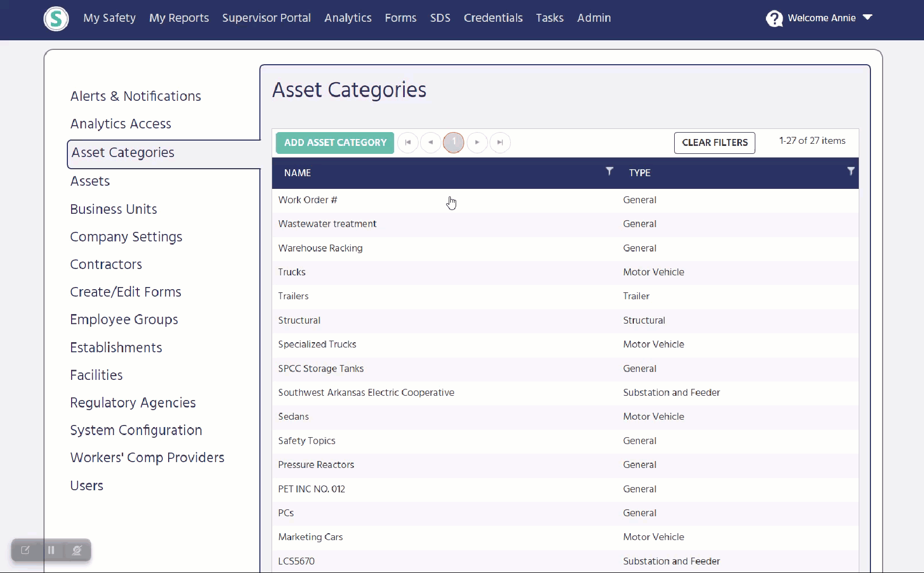Click the S logo home icon

[x=56, y=19]
